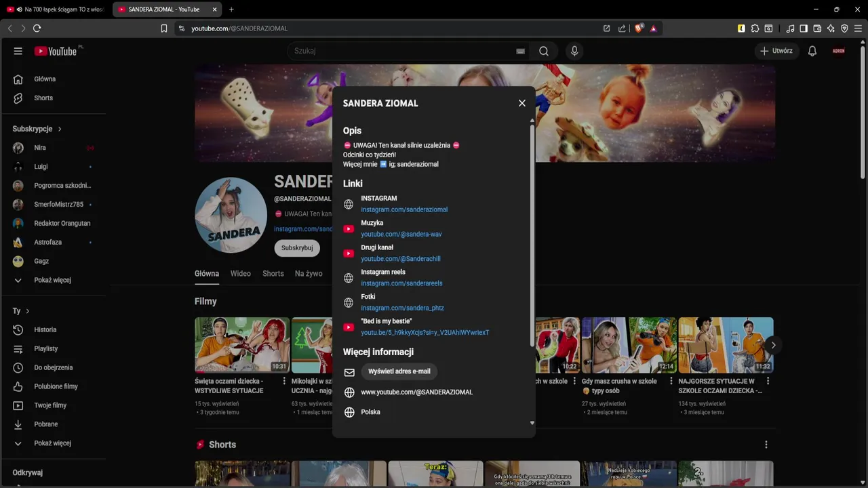
Task: Switch to the 'Na 700 łapek' browser tab
Action: 56,9
